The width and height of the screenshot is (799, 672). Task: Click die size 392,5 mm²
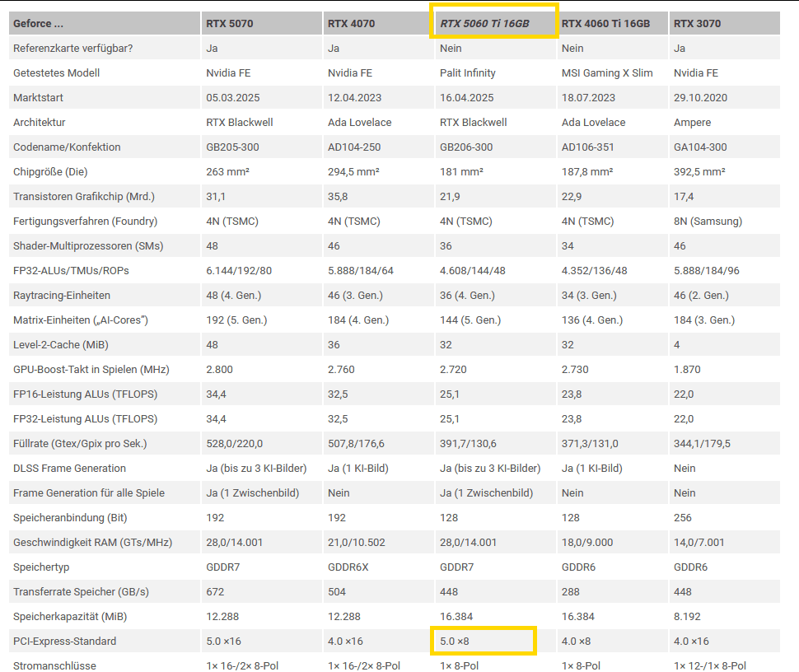coord(699,171)
